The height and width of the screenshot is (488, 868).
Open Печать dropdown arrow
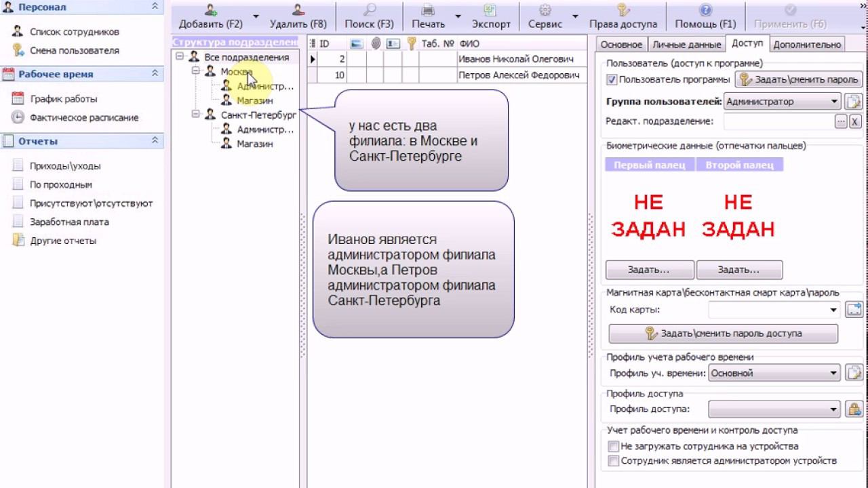click(x=458, y=16)
